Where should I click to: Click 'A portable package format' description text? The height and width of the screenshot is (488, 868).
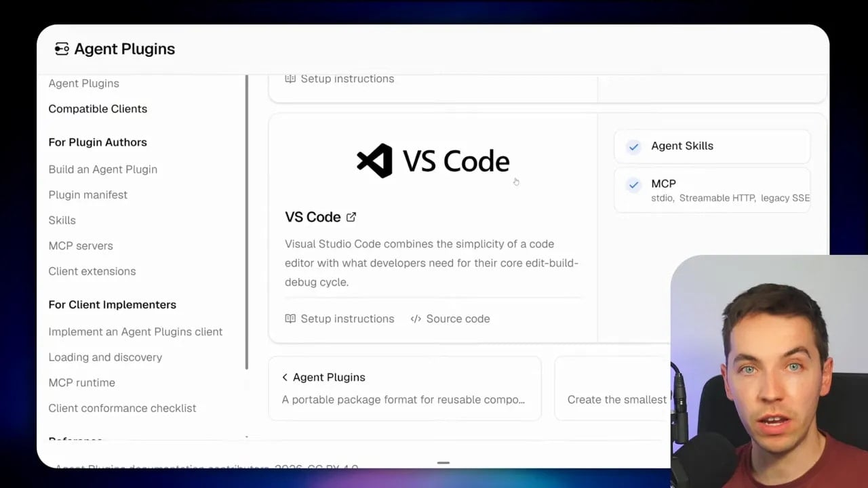coord(403,400)
